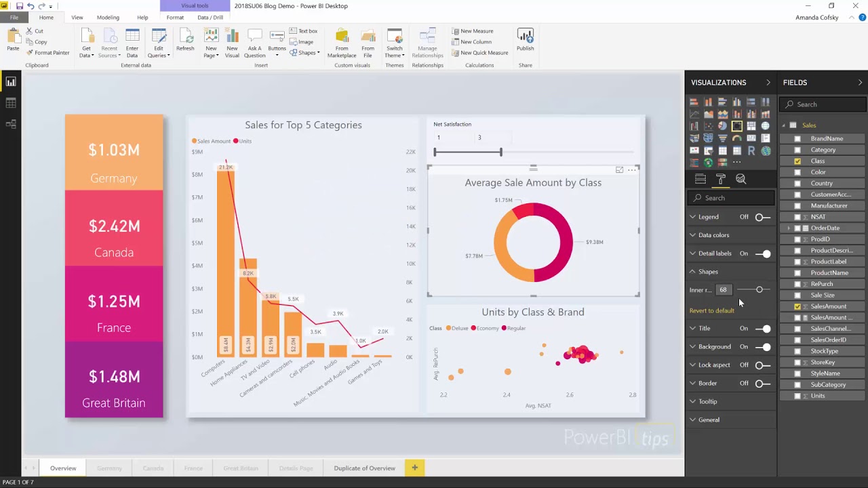Select the scatter chart visualization icon

tap(709, 126)
